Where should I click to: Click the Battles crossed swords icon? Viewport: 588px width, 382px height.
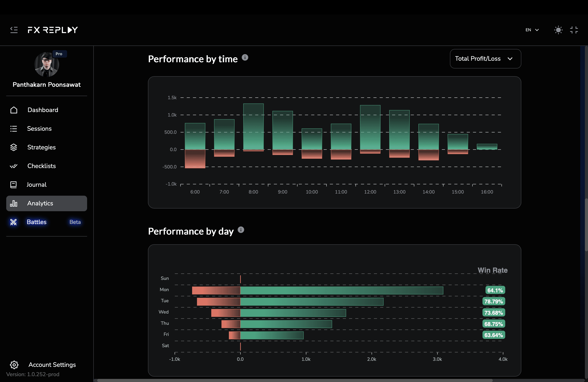pos(14,222)
